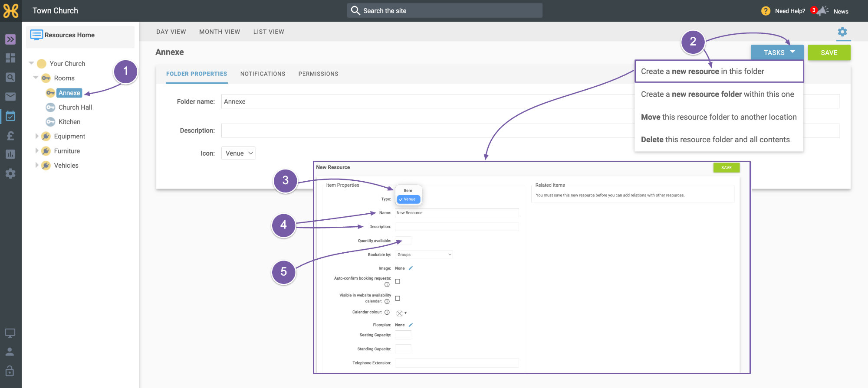Open the dashboard grid module icon
The width and height of the screenshot is (868, 388).
coord(10,58)
